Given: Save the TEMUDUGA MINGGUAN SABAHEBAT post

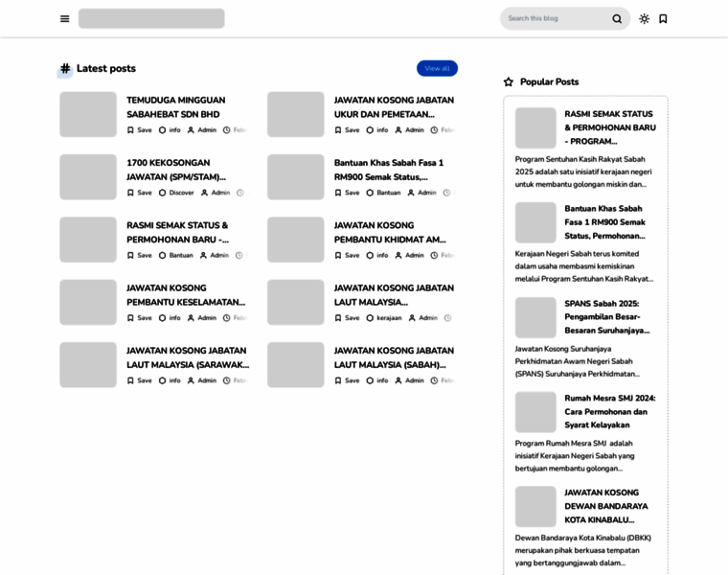Looking at the screenshot, I should coord(139,130).
